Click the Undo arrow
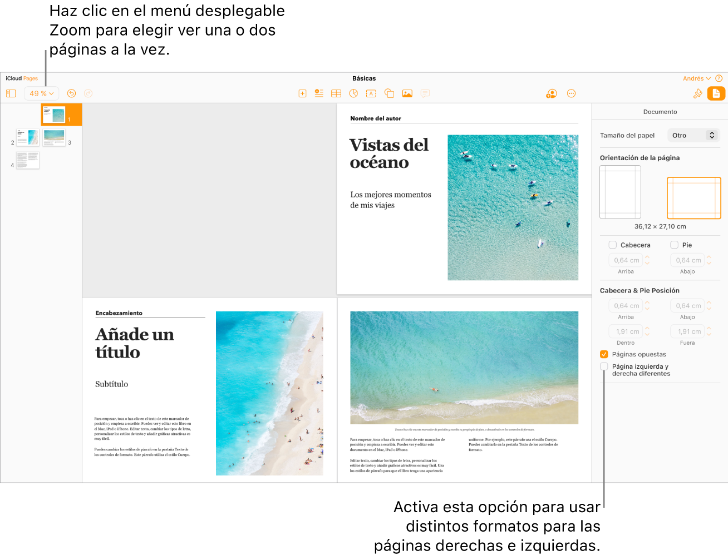Image resolution: width=728 pixels, height=560 pixels. point(71,93)
